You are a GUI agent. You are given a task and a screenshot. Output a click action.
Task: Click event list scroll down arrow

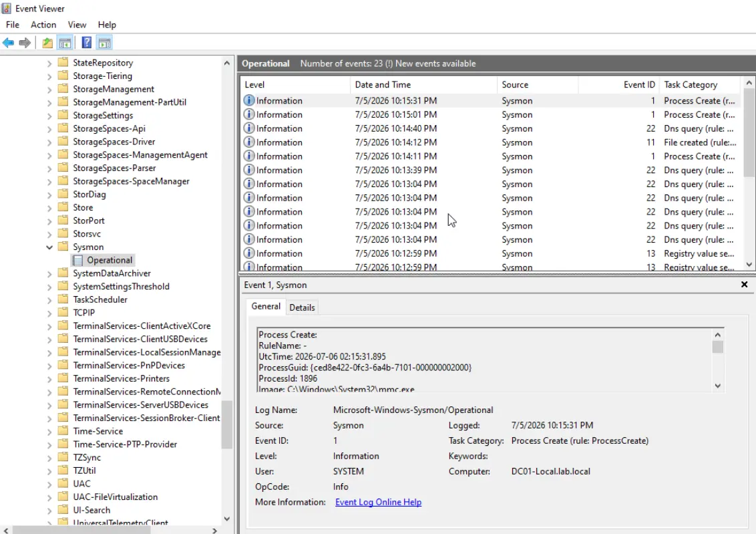pos(749,264)
